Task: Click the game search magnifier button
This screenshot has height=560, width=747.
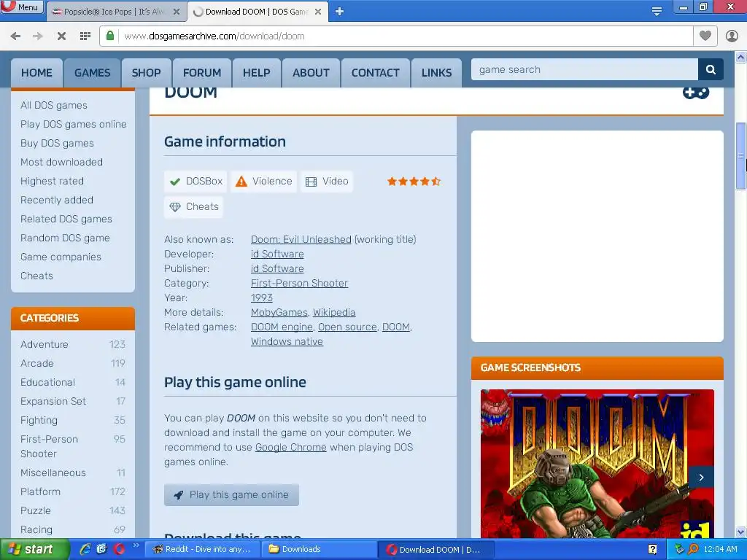Action: pos(711,69)
